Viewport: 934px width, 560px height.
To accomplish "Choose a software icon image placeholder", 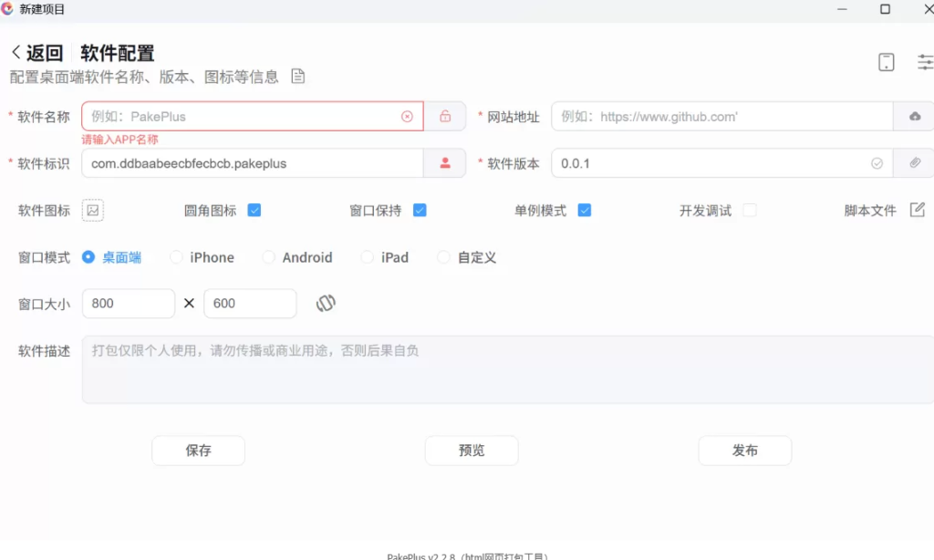I will point(93,211).
